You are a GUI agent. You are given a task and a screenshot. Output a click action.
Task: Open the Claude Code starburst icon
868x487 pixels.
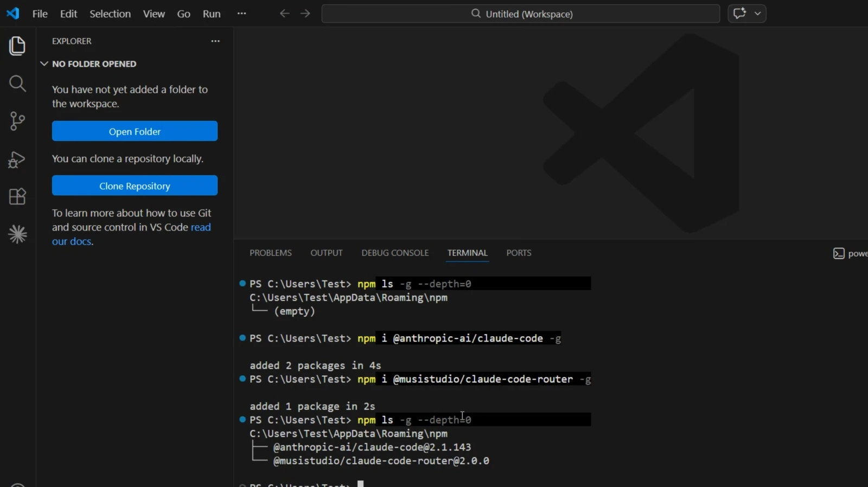click(17, 234)
